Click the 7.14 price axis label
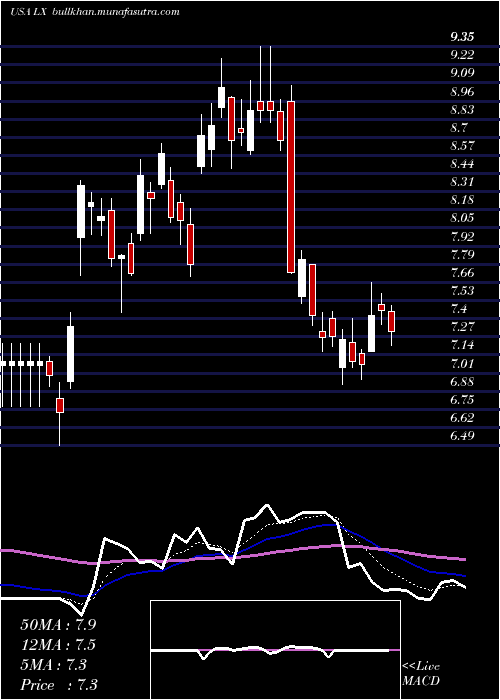Image resolution: width=500 pixels, height=700 pixels. [x=462, y=345]
